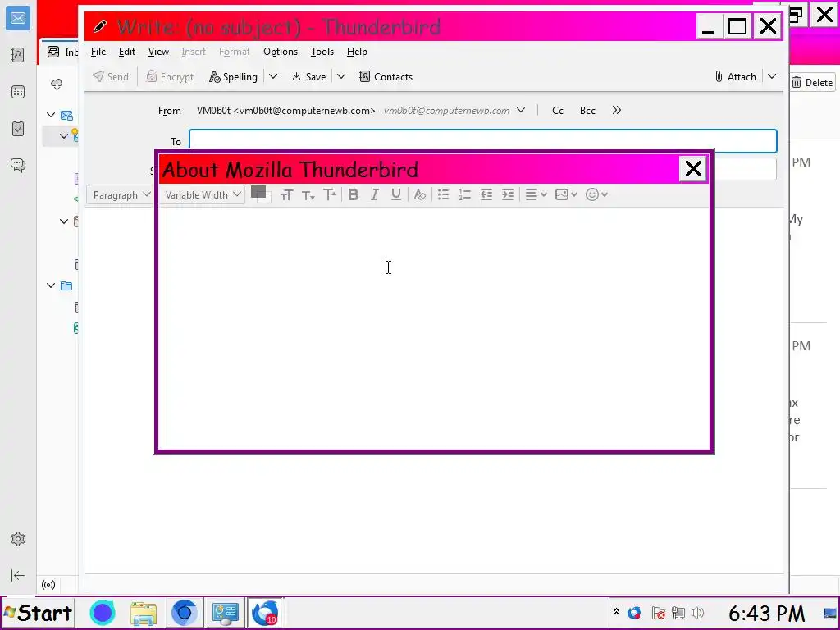Show hidden tray icons arrow
This screenshot has height=630, width=840.
616,611
